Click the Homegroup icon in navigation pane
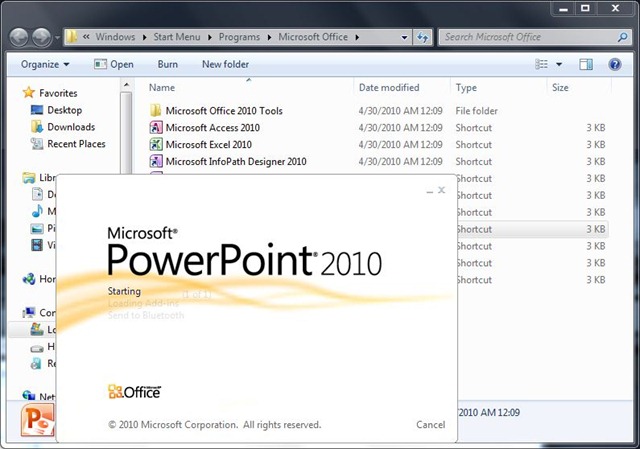 pyautogui.click(x=29, y=279)
